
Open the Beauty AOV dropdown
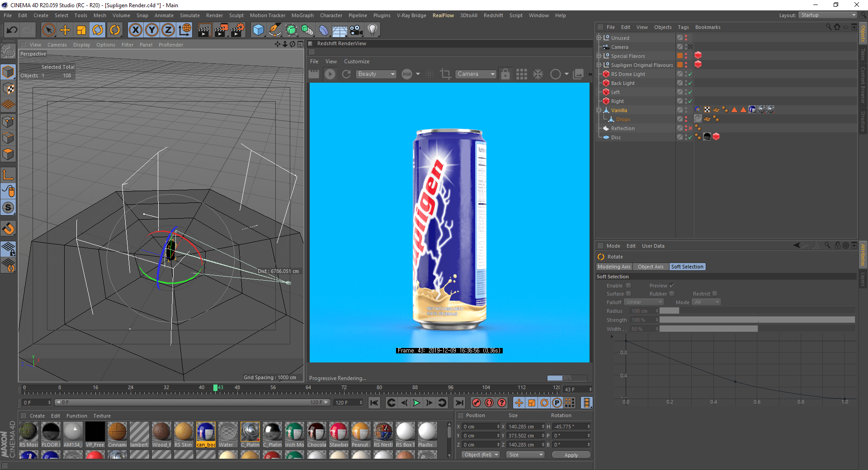pyautogui.click(x=376, y=74)
